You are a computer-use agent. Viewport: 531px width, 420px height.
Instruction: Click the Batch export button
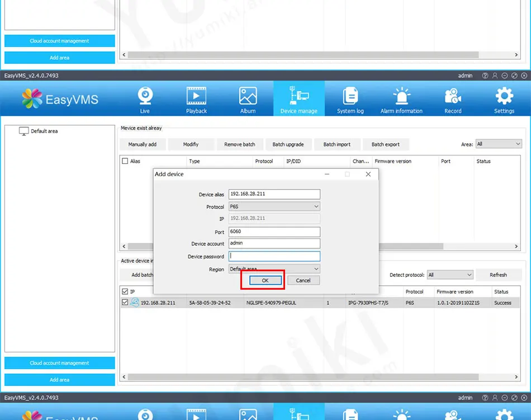coord(385,144)
